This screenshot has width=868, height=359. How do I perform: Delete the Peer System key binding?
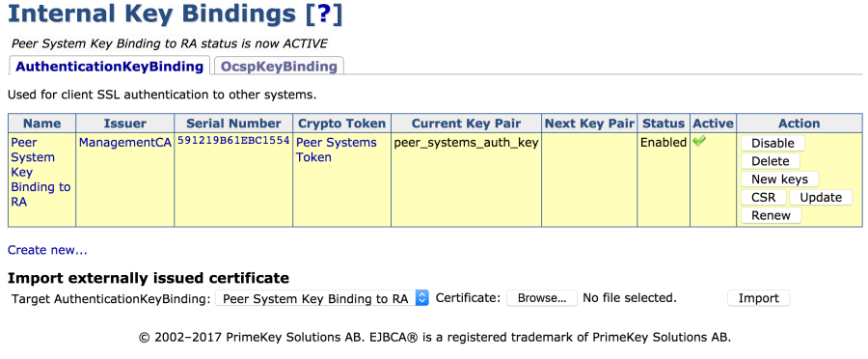click(770, 161)
